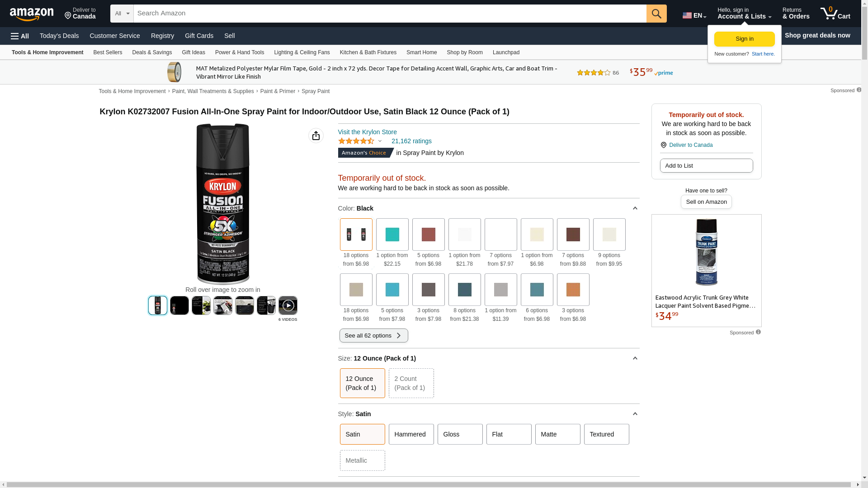Go to Best Sellers subnav item

(x=108, y=52)
